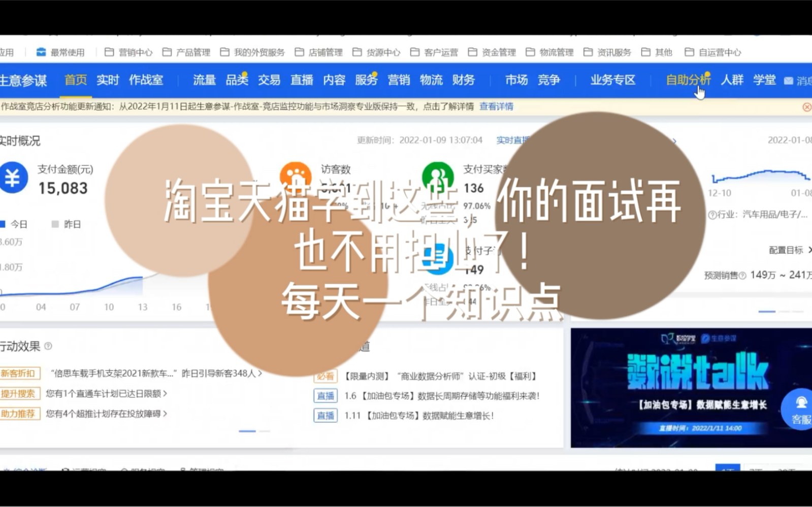Open the 自助分析 menu
Screen dimensions: 812x507
[x=688, y=80]
